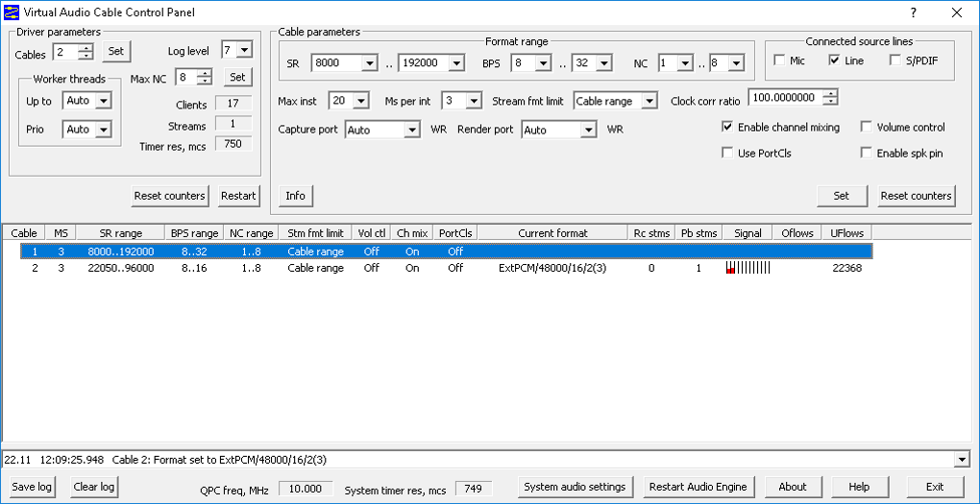Viewport: 980px width, 504px height.
Task: Open the minimum BPS dropdown
Action: 543,63
